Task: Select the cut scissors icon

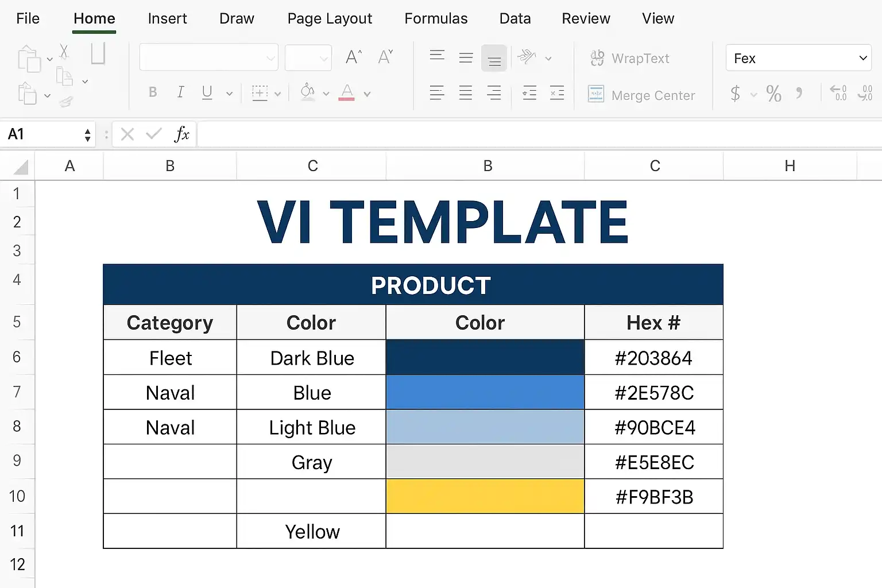Action: 64,52
